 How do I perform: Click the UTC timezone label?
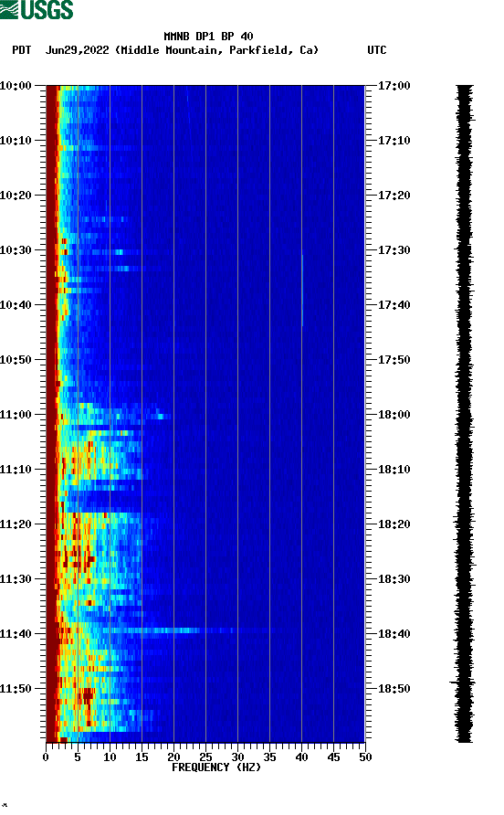pos(377,50)
